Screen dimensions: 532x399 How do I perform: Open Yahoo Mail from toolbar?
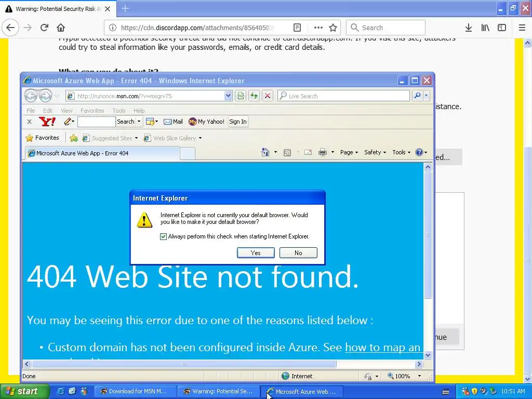(173, 122)
